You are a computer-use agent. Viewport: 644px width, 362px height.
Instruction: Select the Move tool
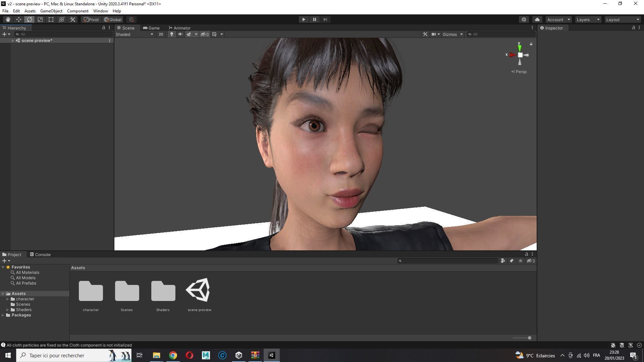19,19
